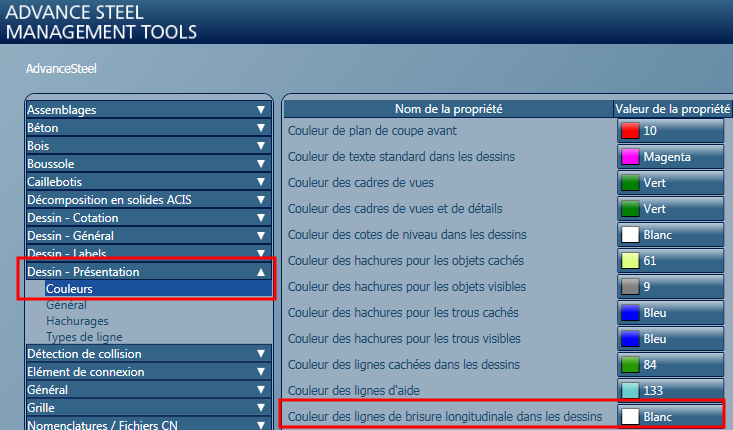Click white swatch for cotes de niveau
Image resolution: width=733 pixels, height=430 pixels.
pyautogui.click(x=630, y=235)
